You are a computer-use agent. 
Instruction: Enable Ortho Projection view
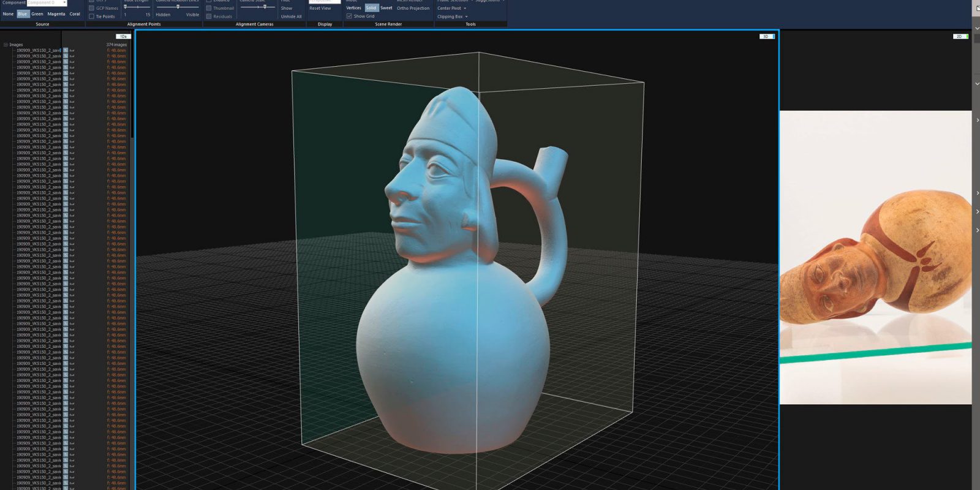(413, 8)
